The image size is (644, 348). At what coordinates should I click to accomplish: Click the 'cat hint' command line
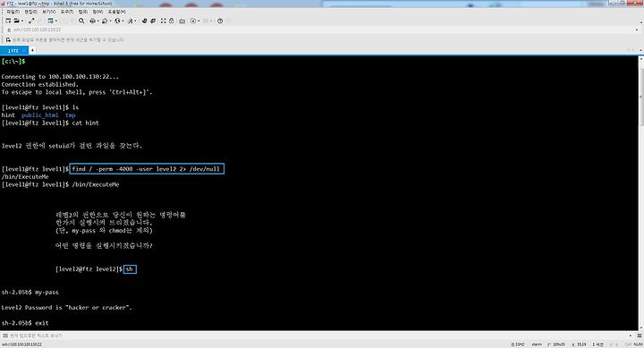(50, 123)
